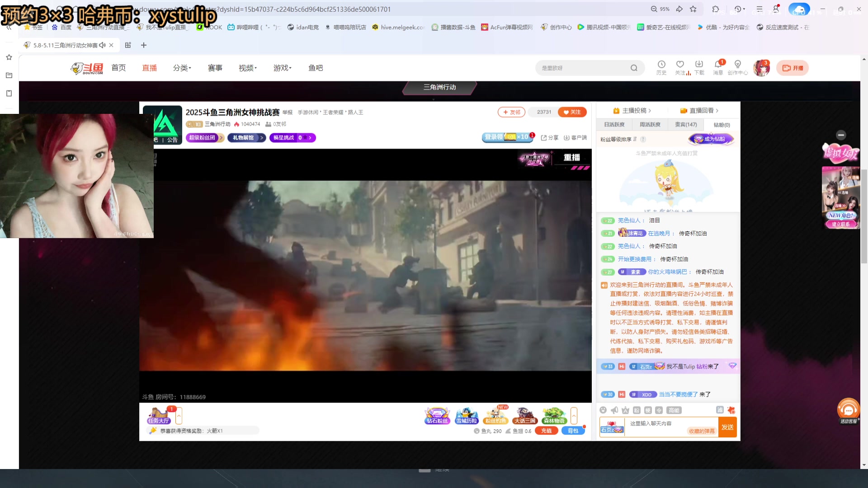Open the 任务大厅 task hall icon
The height and width of the screenshot is (488, 868).
[x=159, y=415]
